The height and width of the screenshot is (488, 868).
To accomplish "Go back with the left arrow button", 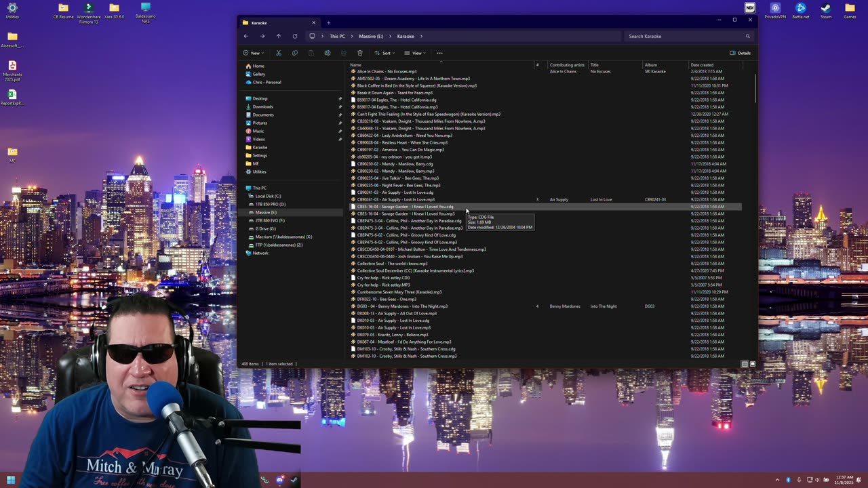I will pyautogui.click(x=245, y=36).
